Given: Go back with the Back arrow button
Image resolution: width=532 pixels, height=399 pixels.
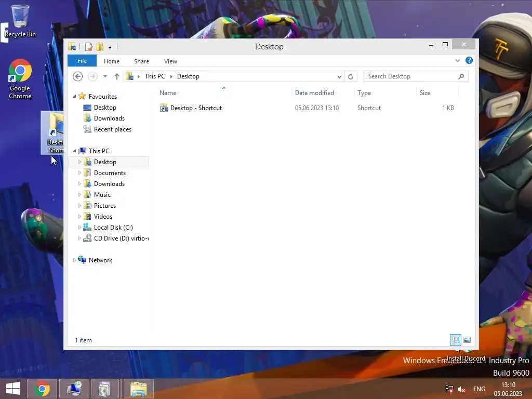Looking at the screenshot, I should pyautogui.click(x=78, y=76).
